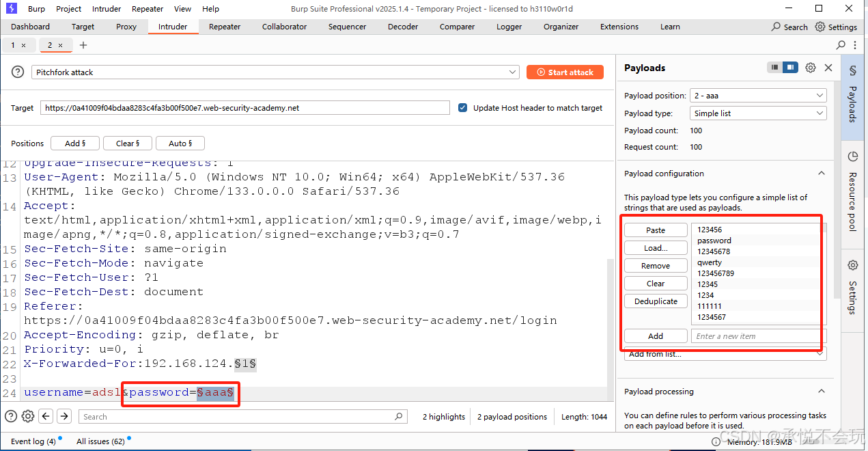Close Intruder tab 2
This screenshot has width=868, height=451.
coord(60,45)
